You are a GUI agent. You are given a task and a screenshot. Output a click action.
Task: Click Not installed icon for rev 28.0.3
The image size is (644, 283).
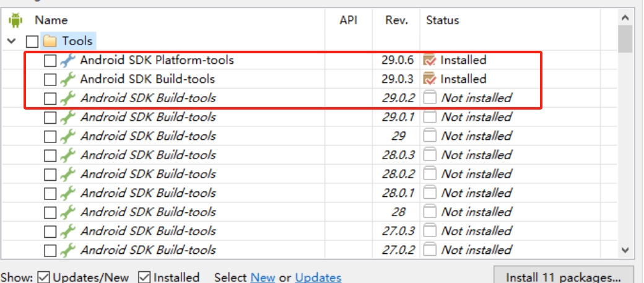point(430,155)
